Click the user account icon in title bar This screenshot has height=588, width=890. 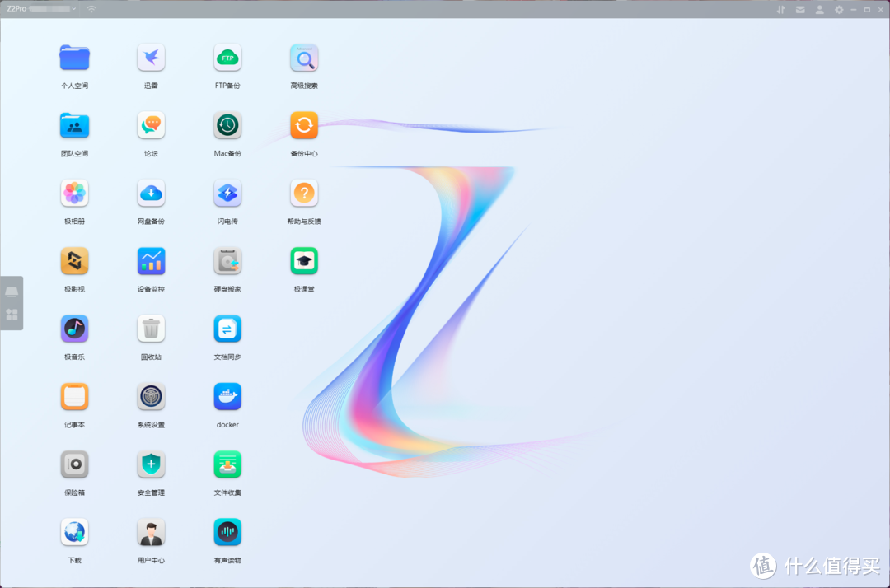point(819,9)
